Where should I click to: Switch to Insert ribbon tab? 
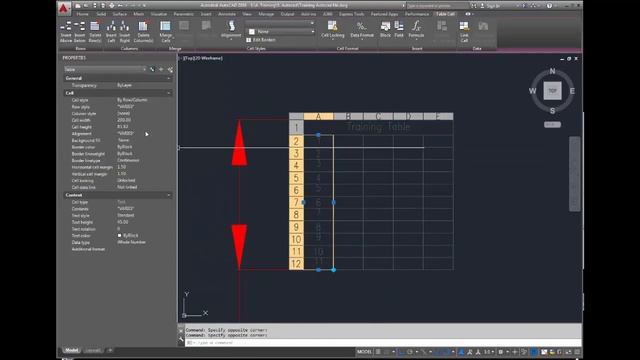[x=206, y=14]
